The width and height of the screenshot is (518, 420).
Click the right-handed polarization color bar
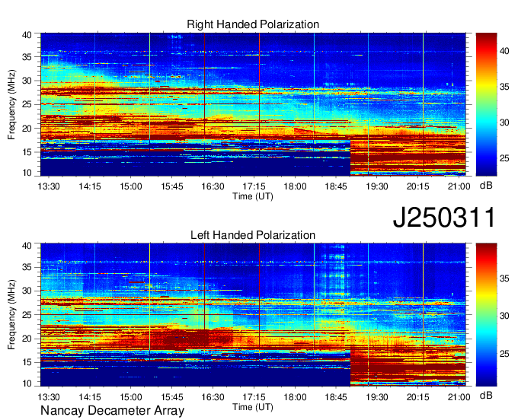(486, 104)
